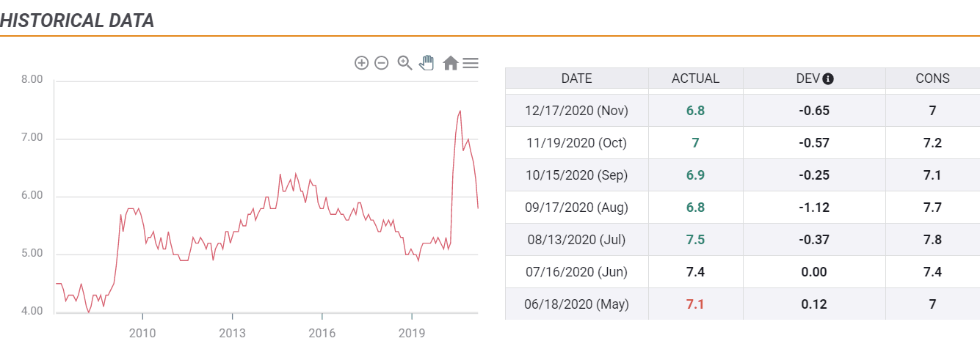Click the red 7.1 actual value
980x341 pixels.
point(695,304)
